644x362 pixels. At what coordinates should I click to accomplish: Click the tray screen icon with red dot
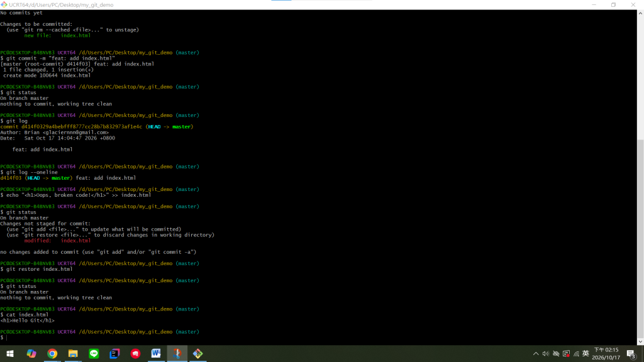click(567, 354)
